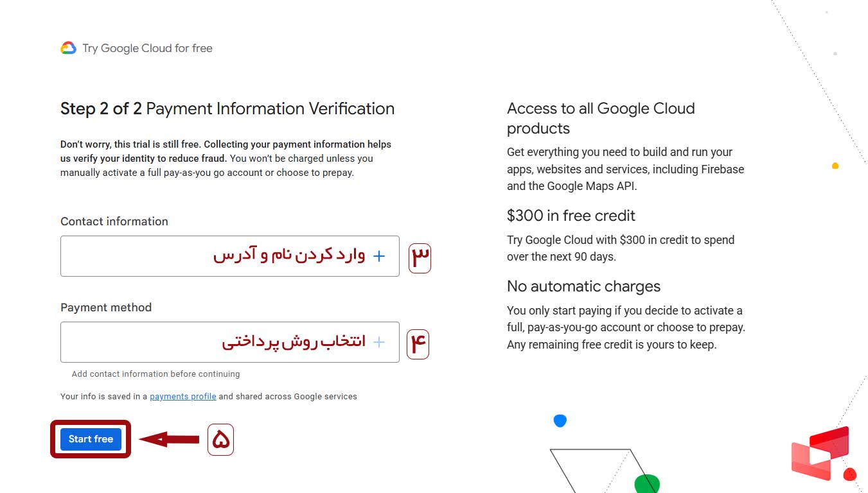This screenshot has height=493, width=868.
Task: Click the "Try Google Cloud for free" header text
Action: pyautogui.click(x=147, y=48)
